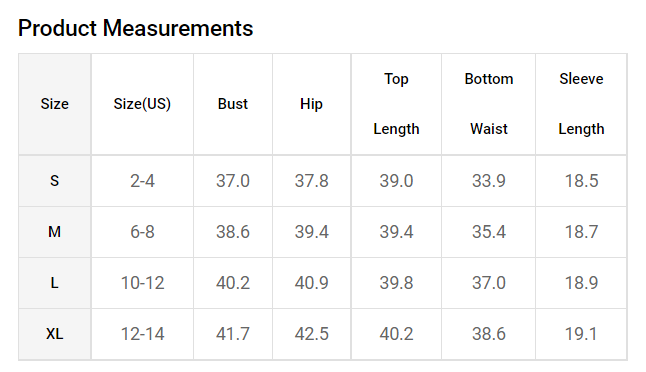Click the 19.1 sleeve length for XL
646x372 pixels.
click(x=581, y=334)
